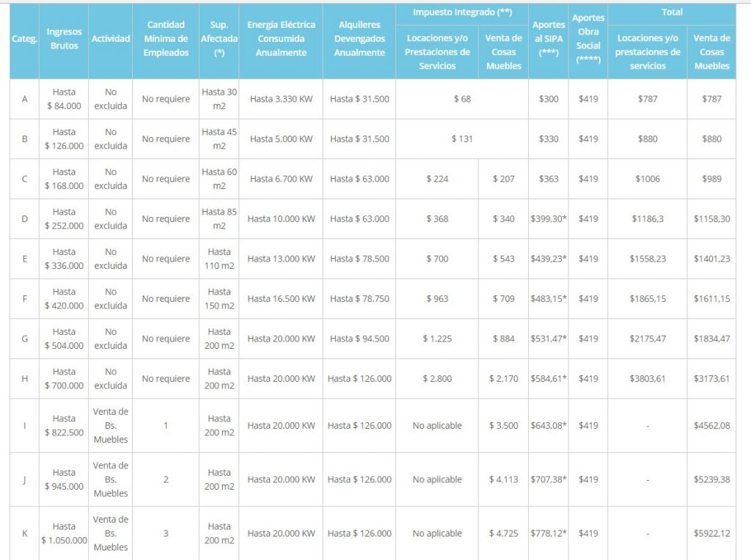The image size is (751, 560).
Task: Click the Impuesto Integrado (**) header
Action: point(462,12)
